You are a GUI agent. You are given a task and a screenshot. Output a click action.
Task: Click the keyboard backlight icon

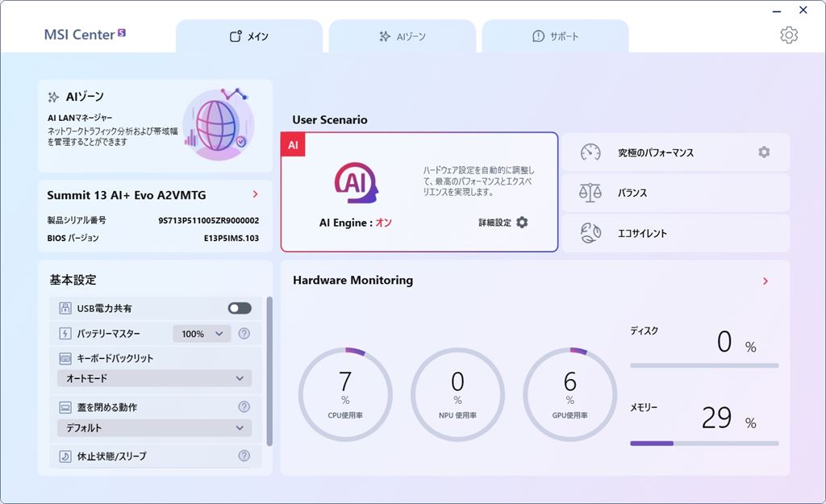pyautogui.click(x=65, y=359)
